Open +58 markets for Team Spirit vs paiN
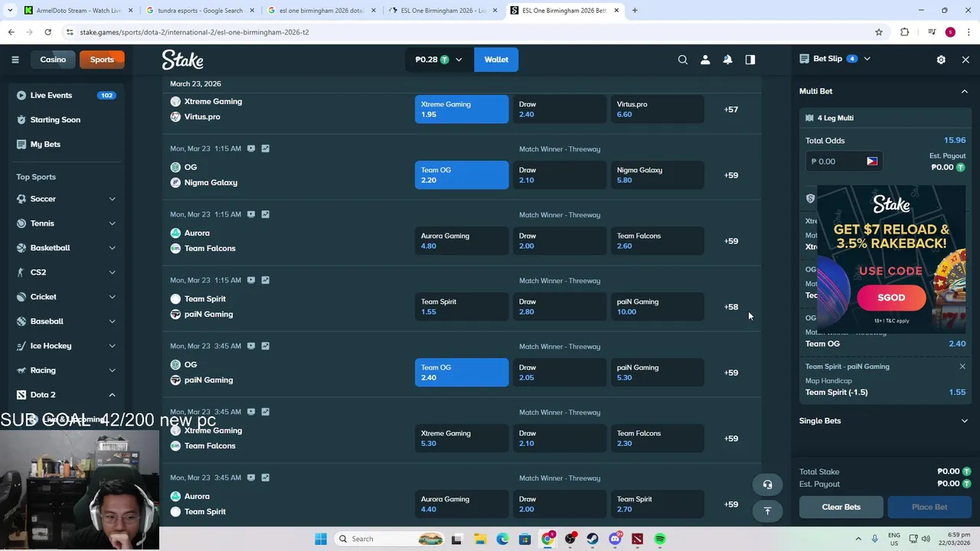980x551 pixels. click(731, 307)
